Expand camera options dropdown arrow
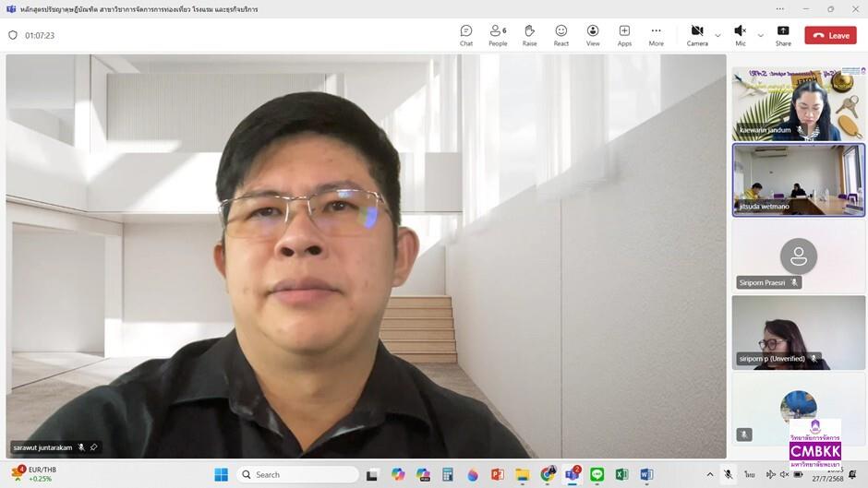Image resolution: width=868 pixels, height=488 pixels. click(x=718, y=35)
